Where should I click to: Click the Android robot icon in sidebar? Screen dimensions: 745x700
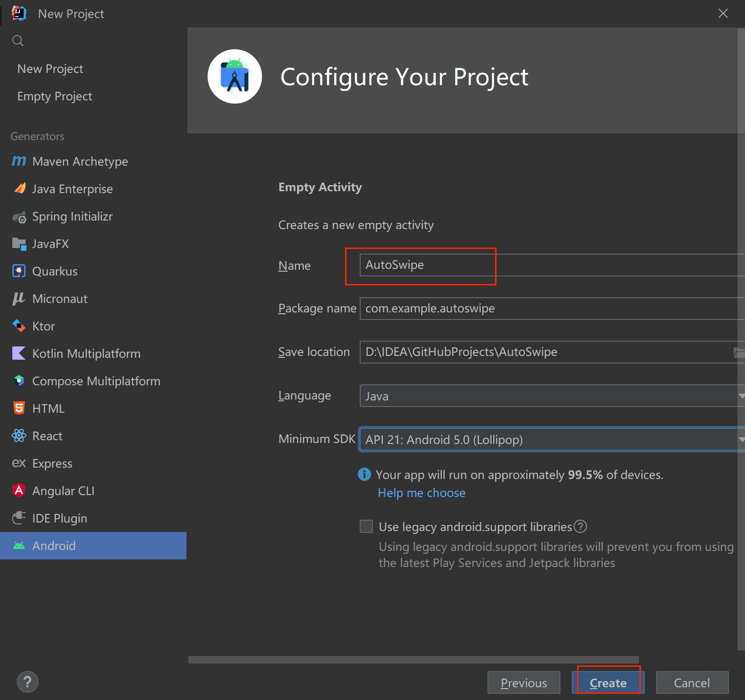pyautogui.click(x=19, y=546)
